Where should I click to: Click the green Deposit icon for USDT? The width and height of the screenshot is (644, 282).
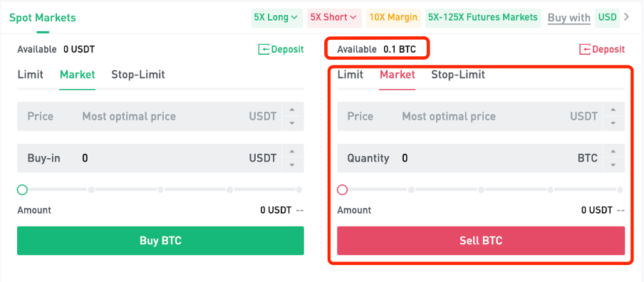coord(264,50)
